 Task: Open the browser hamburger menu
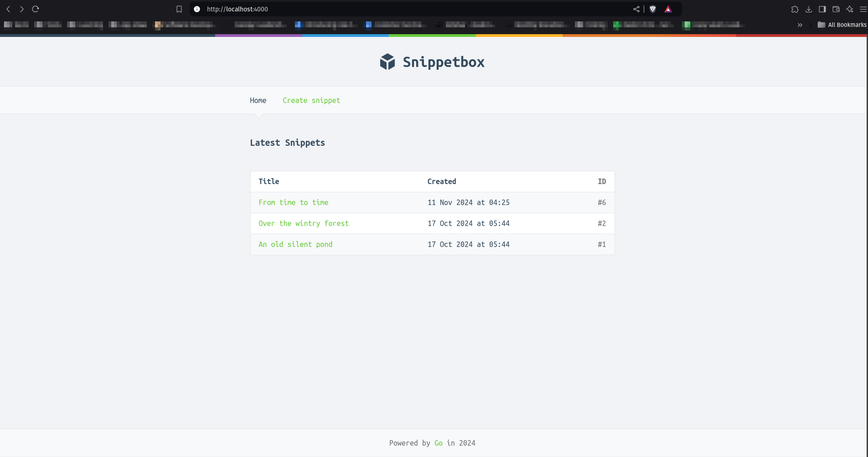click(x=864, y=9)
